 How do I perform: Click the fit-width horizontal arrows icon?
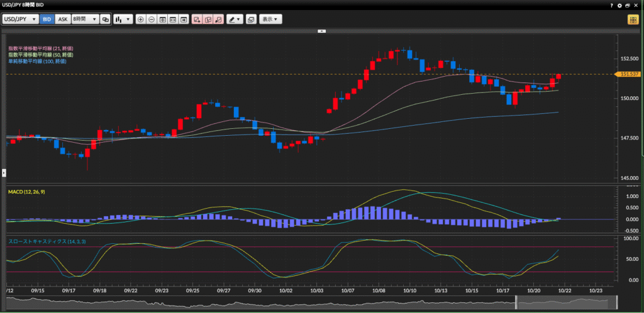pyautogui.click(x=173, y=19)
